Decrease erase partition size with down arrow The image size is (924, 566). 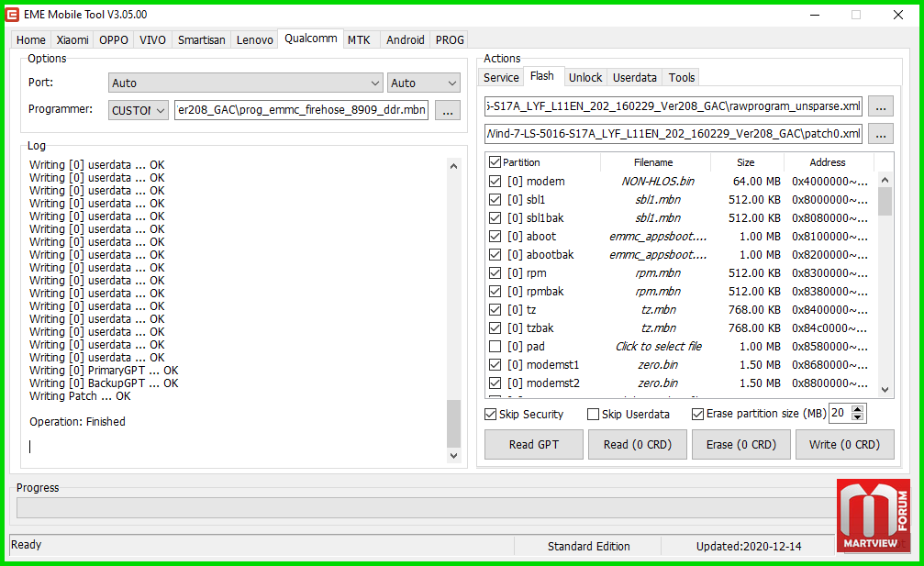coord(858,417)
